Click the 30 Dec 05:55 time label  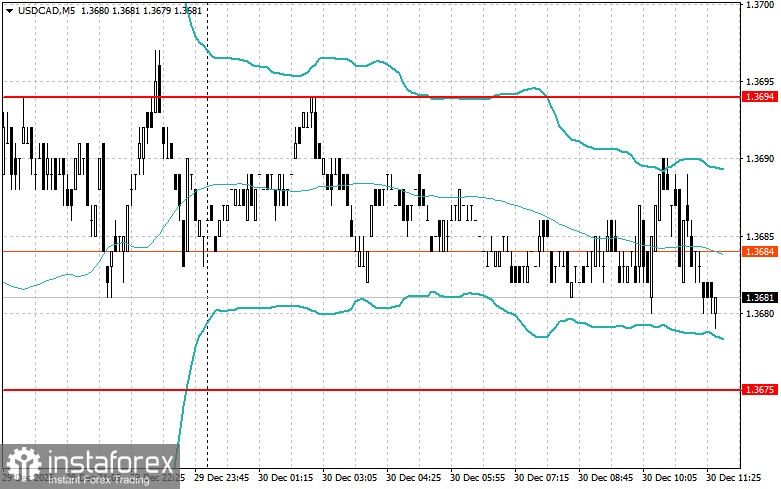477,477
